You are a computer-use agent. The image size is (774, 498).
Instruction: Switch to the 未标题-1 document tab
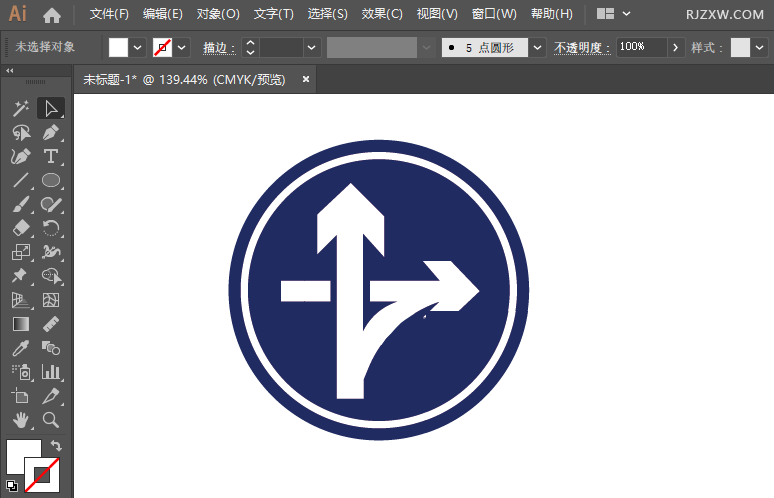point(184,79)
